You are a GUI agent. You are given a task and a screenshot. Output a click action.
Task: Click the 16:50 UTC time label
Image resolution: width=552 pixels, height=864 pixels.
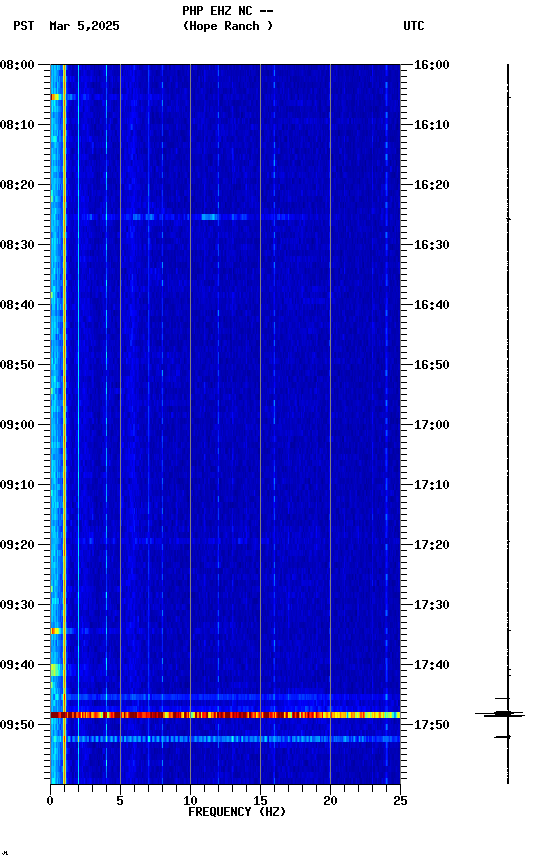431,365
